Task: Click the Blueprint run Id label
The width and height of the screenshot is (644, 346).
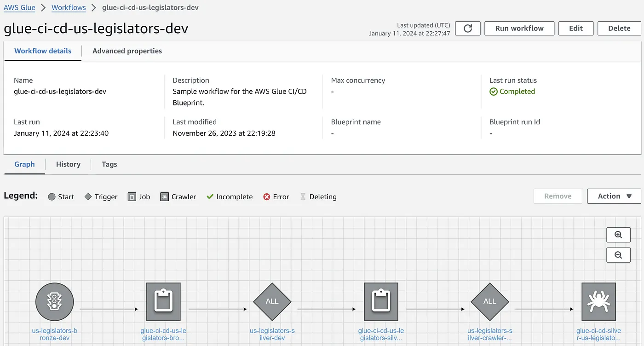Action: pos(515,122)
